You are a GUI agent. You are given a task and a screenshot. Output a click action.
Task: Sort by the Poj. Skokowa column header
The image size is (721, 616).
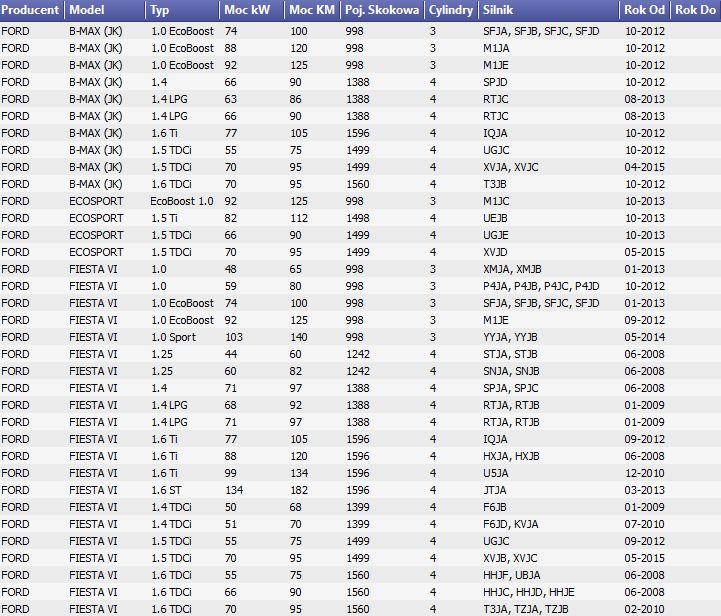(383, 10)
